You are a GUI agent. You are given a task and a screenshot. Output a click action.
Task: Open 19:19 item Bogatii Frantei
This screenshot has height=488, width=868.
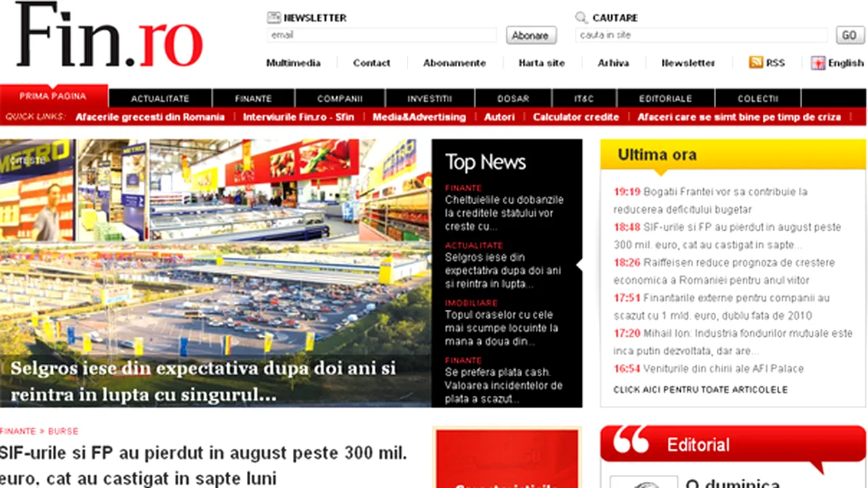click(x=711, y=201)
